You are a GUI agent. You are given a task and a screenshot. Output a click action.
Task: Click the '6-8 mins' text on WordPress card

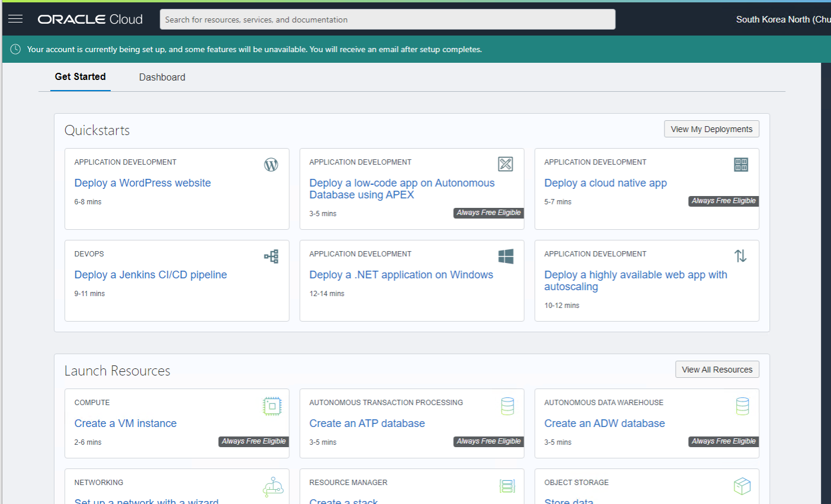[x=88, y=202]
